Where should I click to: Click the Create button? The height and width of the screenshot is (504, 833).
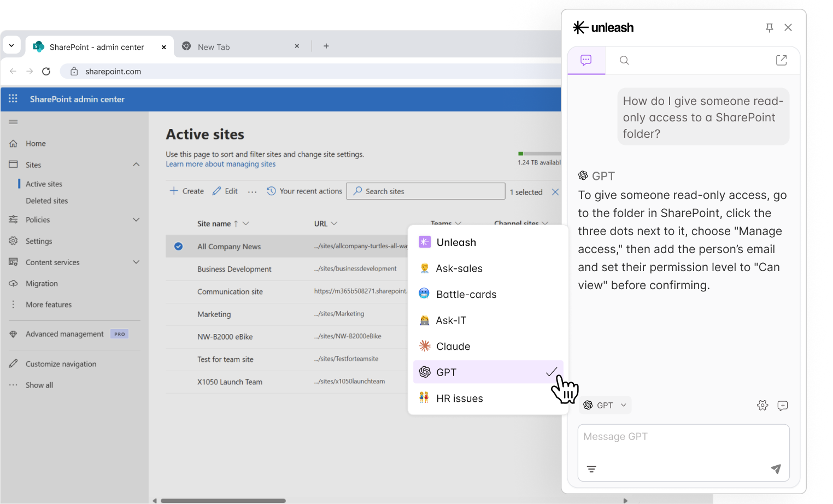[x=186, y=191]
